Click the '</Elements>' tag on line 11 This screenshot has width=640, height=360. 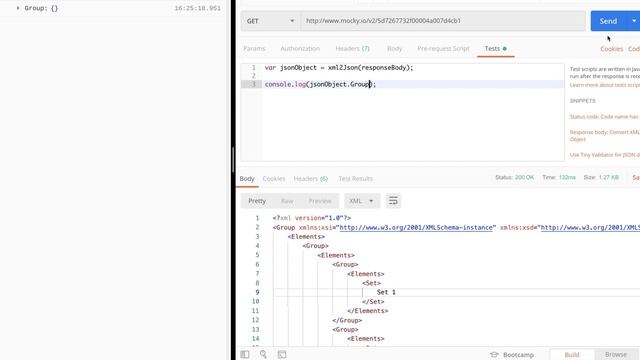point(367,311)
